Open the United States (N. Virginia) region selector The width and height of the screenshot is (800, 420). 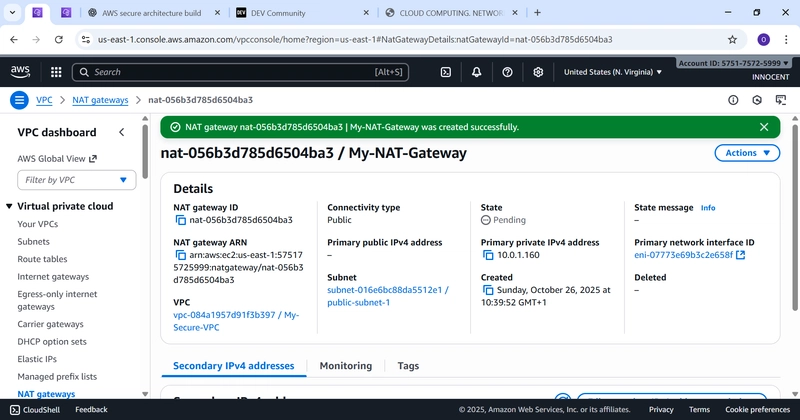(612, 72)
